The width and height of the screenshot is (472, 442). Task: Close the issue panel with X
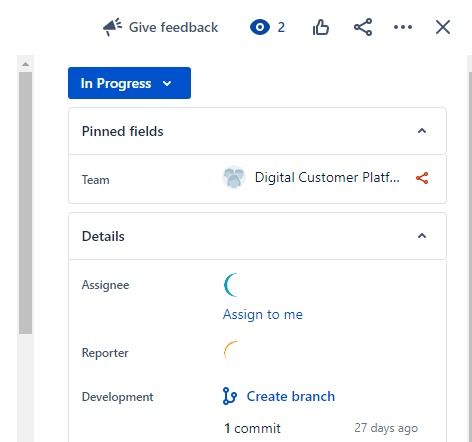pyautogui.click(x=443, y=27)
